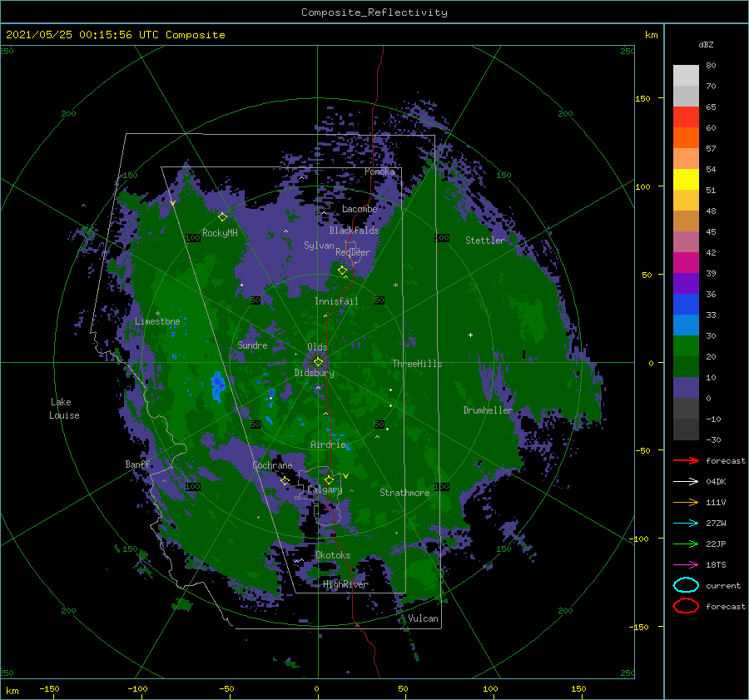Click the green 22JP arrow icon
The height and width of the screenshot is (700, 749).
click(686, 544)
